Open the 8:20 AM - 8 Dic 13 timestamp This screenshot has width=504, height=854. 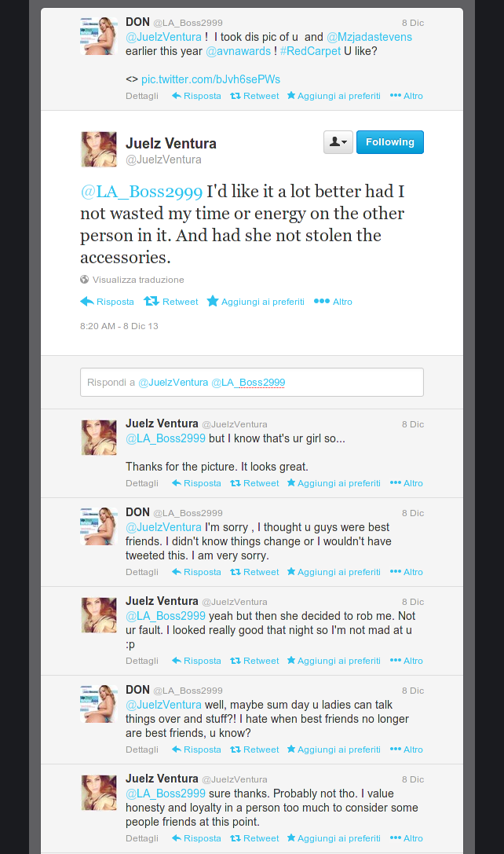tap(119, 326)
